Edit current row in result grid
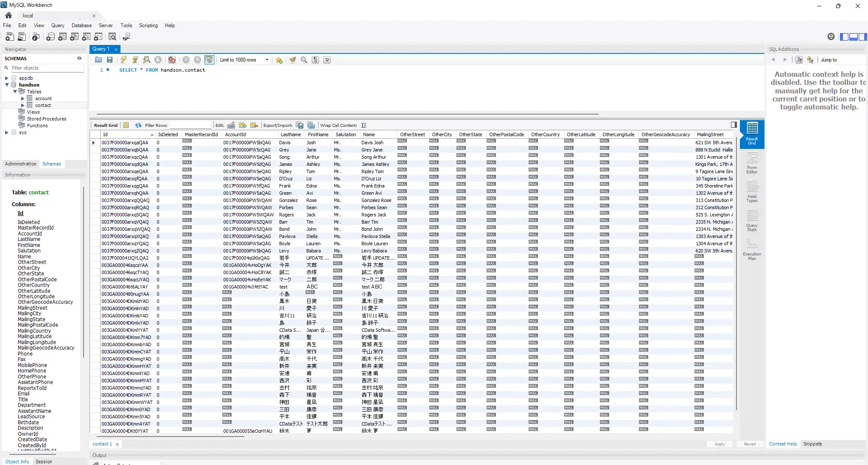The image size is (868, 465). pyautogui.click(x=231, y=125)
